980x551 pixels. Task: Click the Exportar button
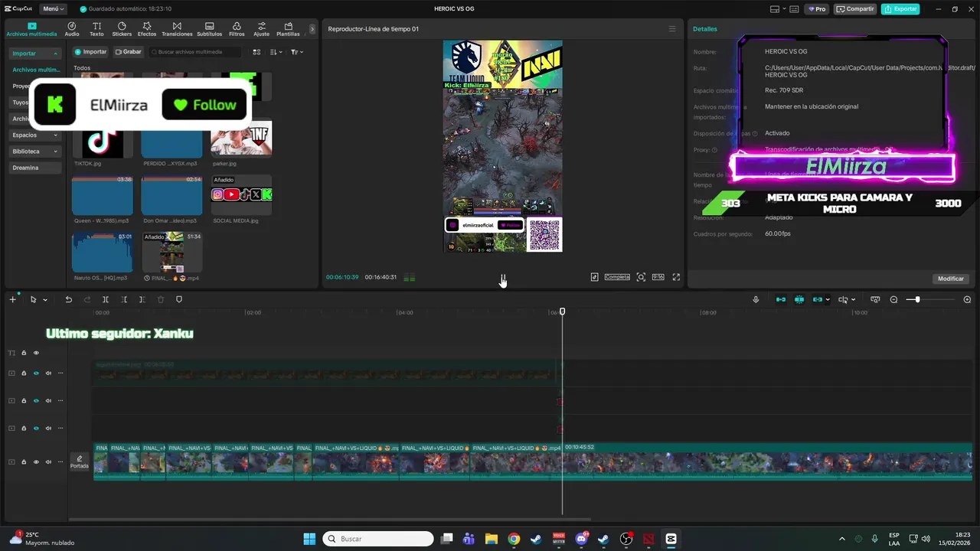900,9
